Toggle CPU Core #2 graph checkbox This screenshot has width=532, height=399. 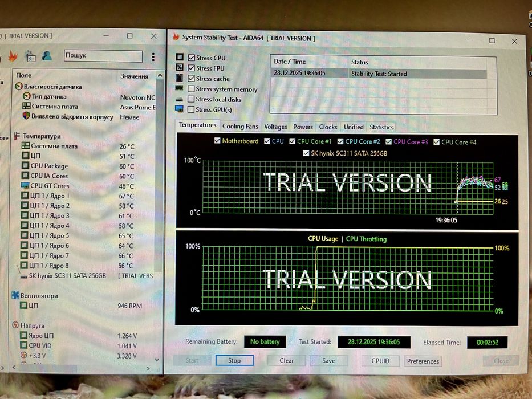(x=340, y=141)
